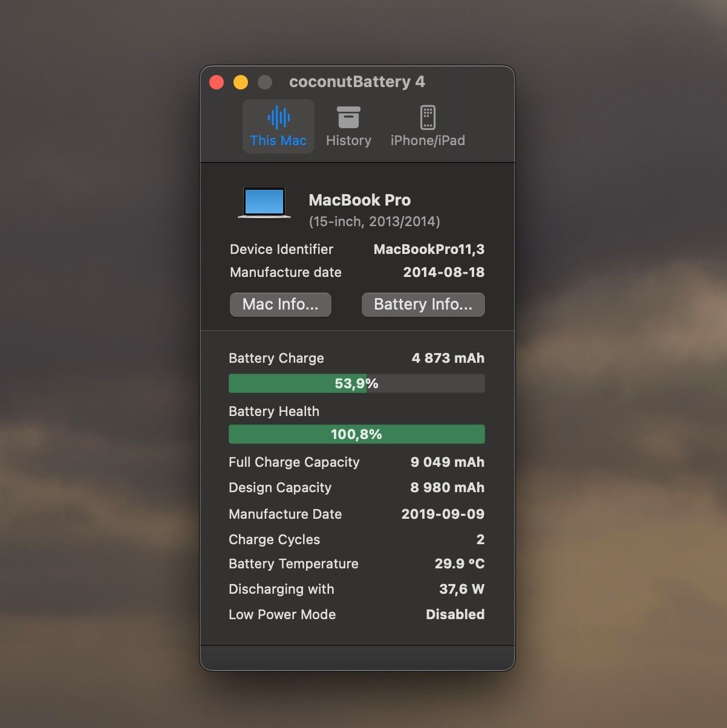Select the charge cycles count 2

(480, 539)
